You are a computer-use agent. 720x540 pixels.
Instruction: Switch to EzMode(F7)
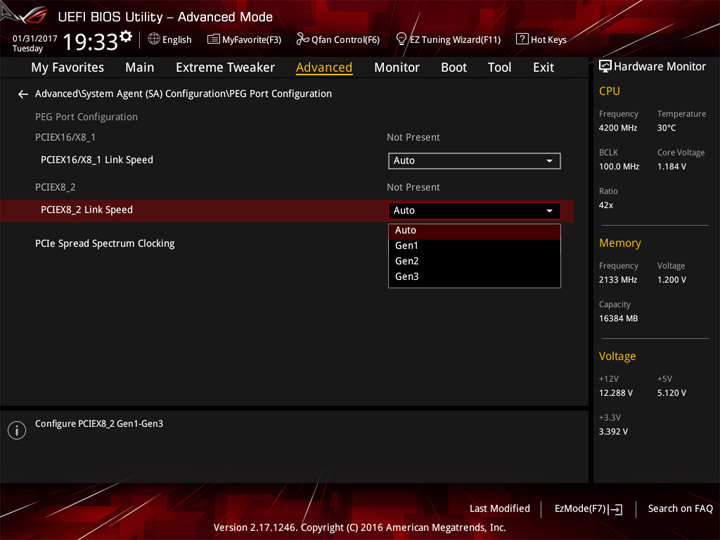click(x=588, y=509)
